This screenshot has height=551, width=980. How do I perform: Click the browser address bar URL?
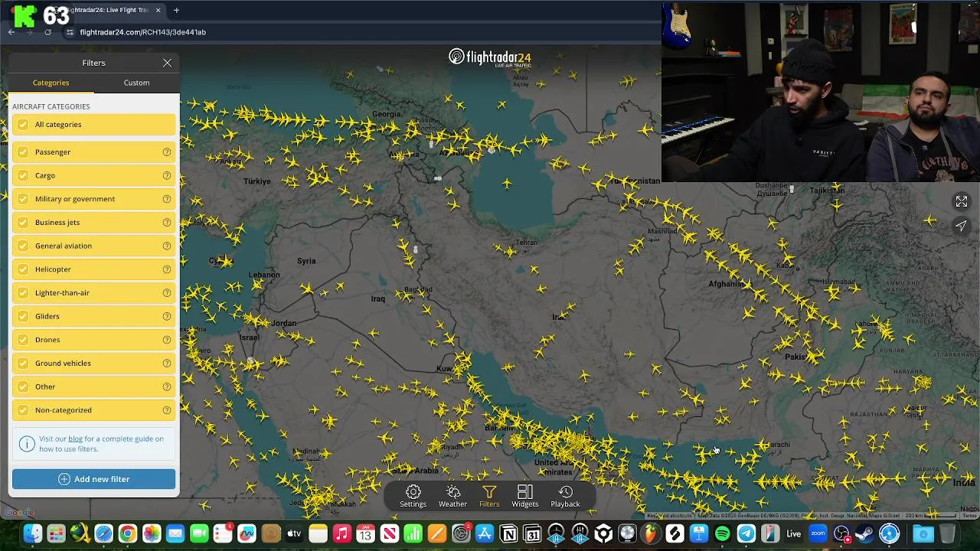(x=143, y=32)
